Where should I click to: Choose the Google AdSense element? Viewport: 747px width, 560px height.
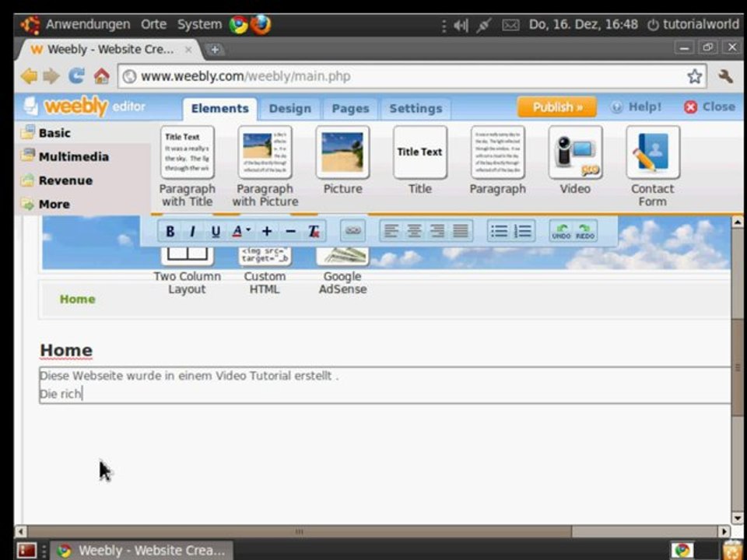342,271
